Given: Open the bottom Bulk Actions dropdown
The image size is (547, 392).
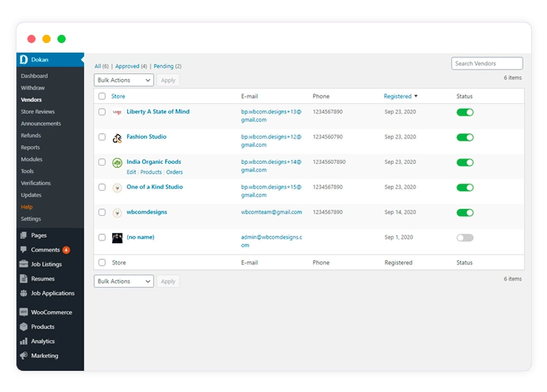Looking at the screenshot, I should (124, 281).
